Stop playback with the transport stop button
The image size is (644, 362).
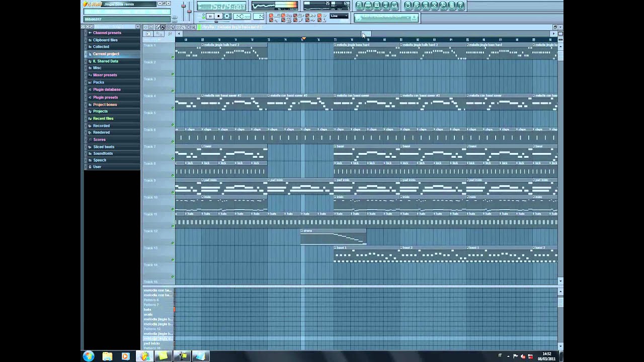point(218,16)
